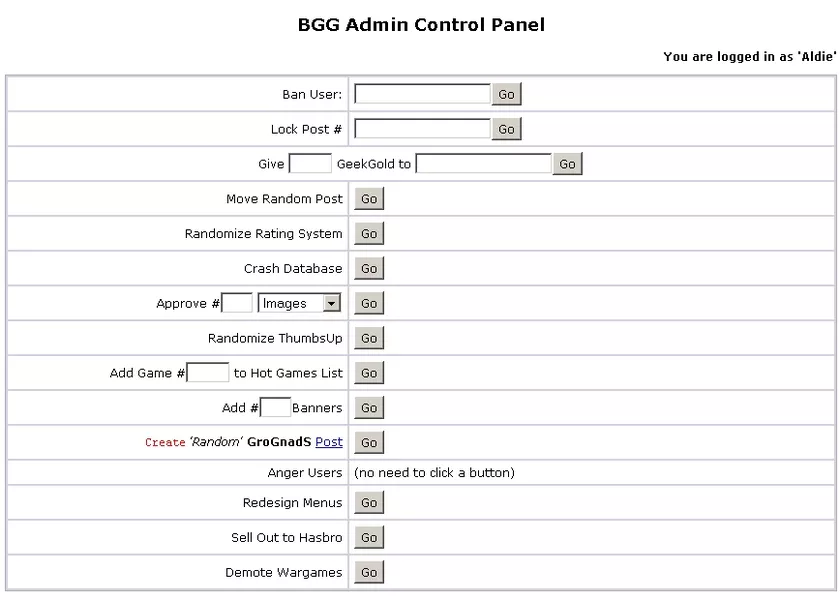
Task: Click Go in the Approve # row
Action: click(369, 303)
